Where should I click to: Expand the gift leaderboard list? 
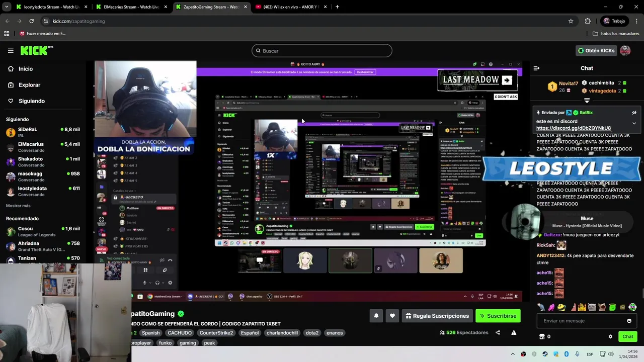tap(587, 101)
